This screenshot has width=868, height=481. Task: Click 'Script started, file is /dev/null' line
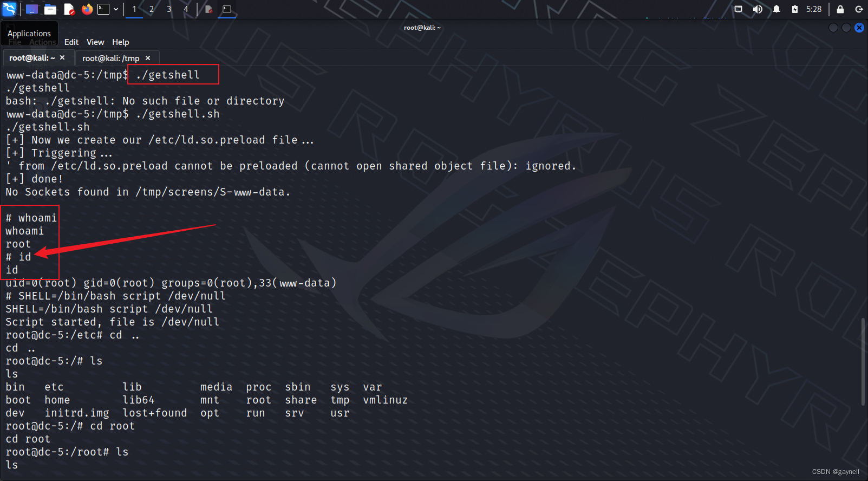coord(113,322)
